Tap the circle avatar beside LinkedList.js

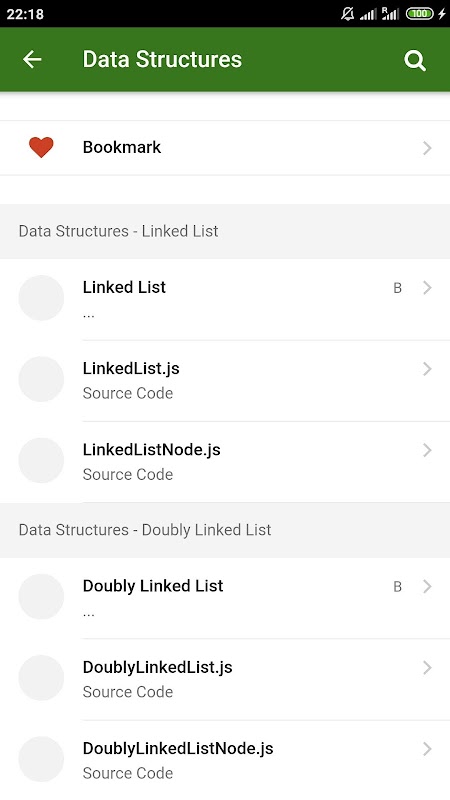tap(41, 379)
